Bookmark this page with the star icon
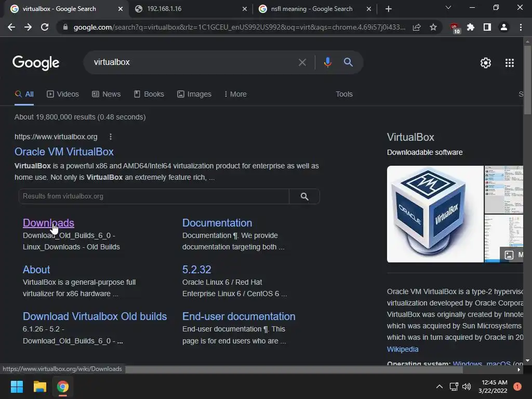This screenshot has width=532, height=399. click(433, 27)
